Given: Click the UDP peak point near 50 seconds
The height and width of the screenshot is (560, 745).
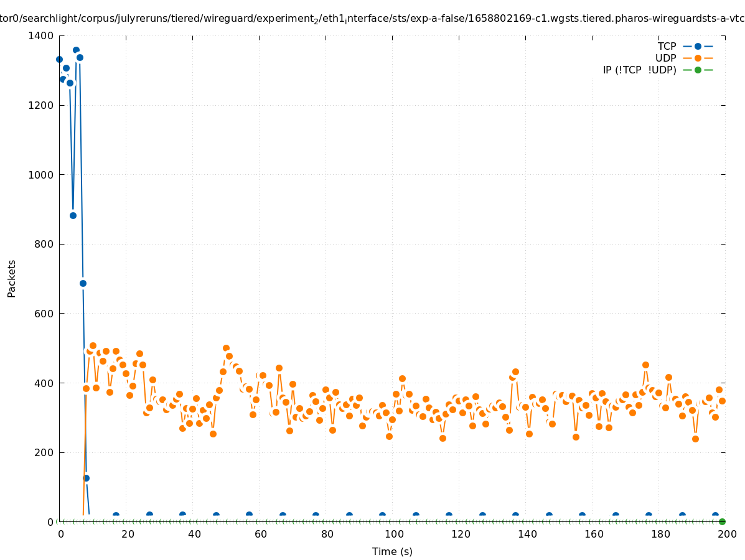Looking at the screenshot, I should 226,348.
